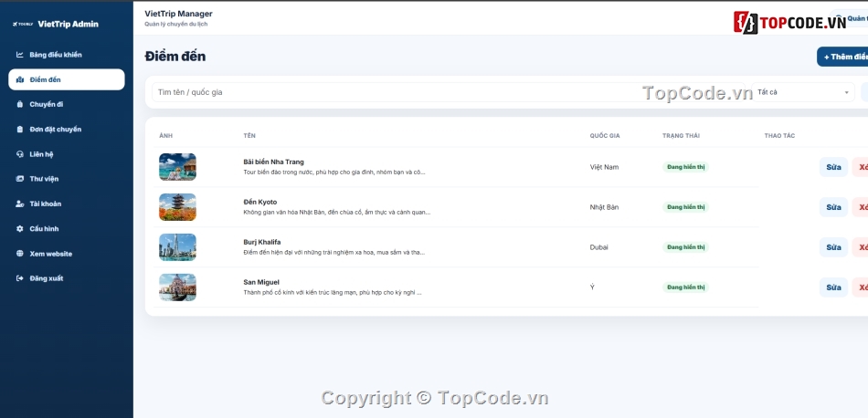Click the Dubai country cell
Screen dimensions: 868x418
click(599, 247)
